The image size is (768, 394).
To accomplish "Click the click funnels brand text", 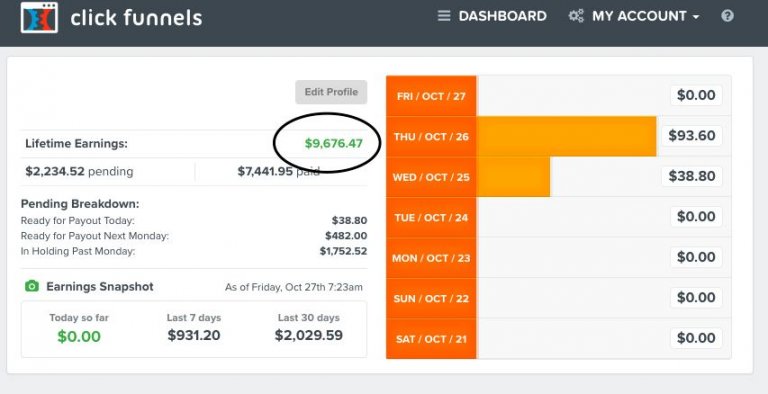I will point(136,18).
